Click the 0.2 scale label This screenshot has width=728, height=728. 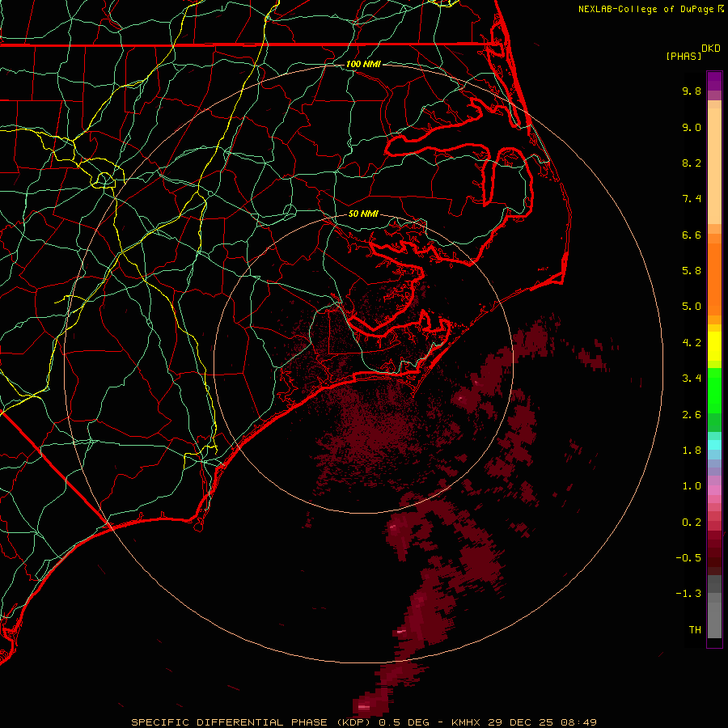pyautogui.click(x=692, y=523)
